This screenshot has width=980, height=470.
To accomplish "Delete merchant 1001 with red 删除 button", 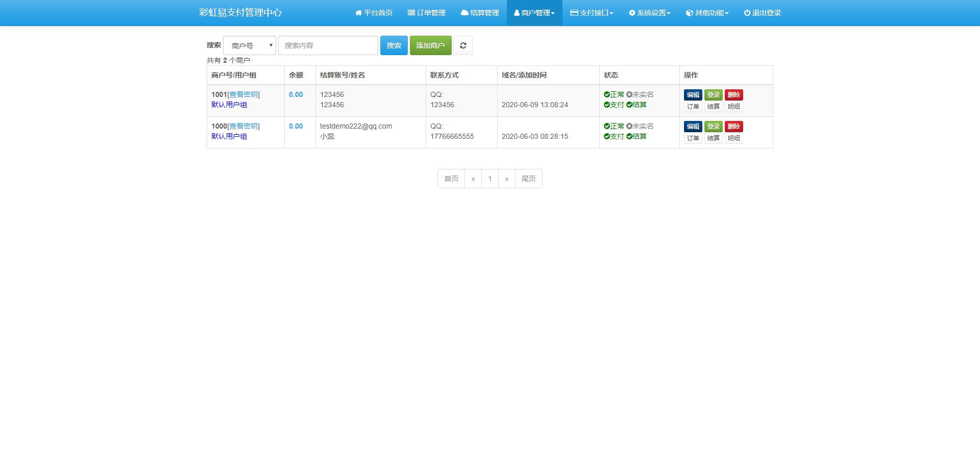I will coord(733,94).
